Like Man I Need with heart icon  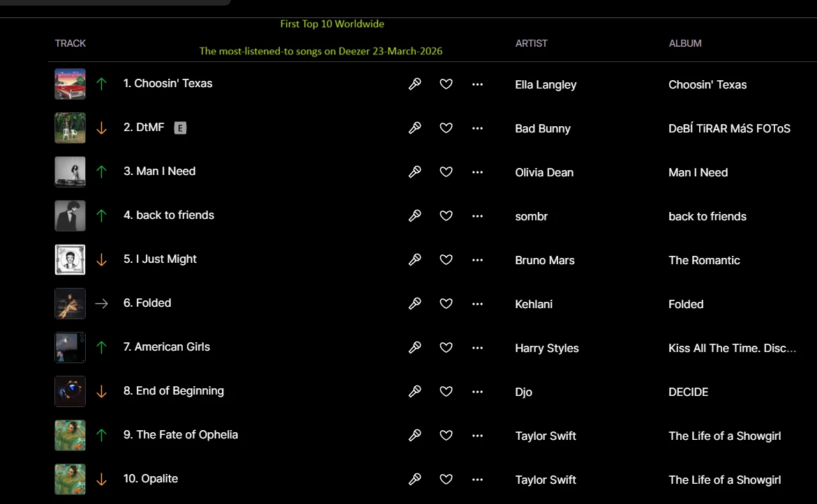click(x=446, y=171)
